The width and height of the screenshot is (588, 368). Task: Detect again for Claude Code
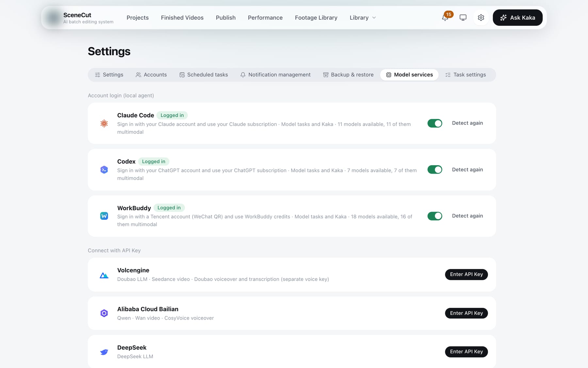(467, 123)
